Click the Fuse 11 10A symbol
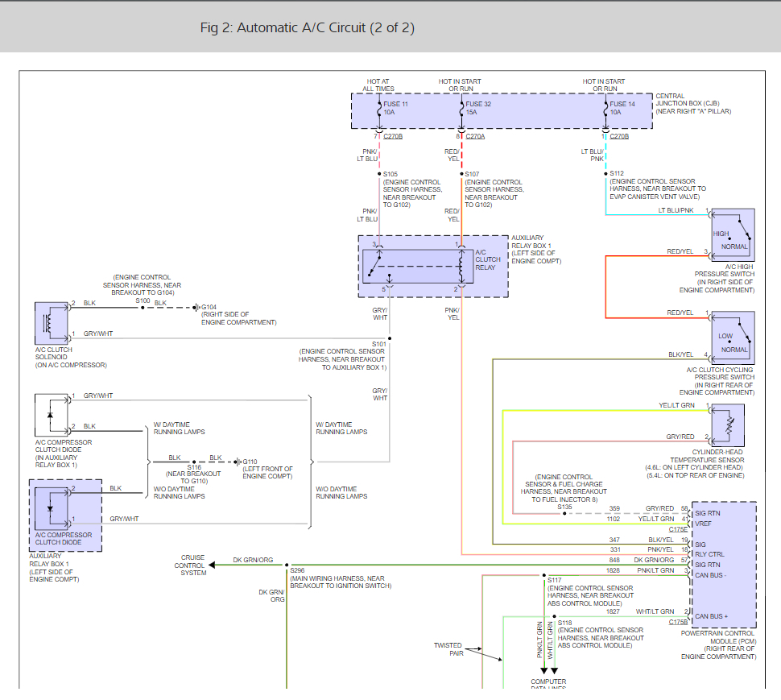This screenshot has height=700, width=781. tap(379, 110)
